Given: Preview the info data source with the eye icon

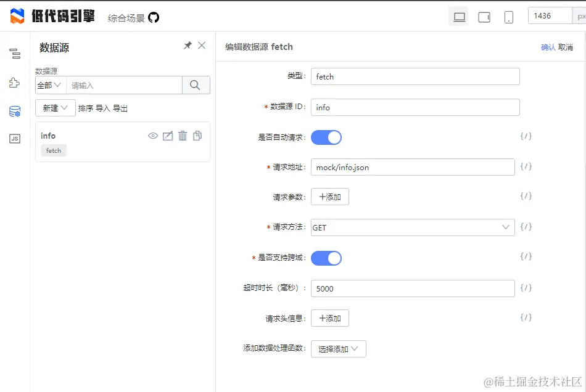Looking at the screenshot, I should coord(153,136).
